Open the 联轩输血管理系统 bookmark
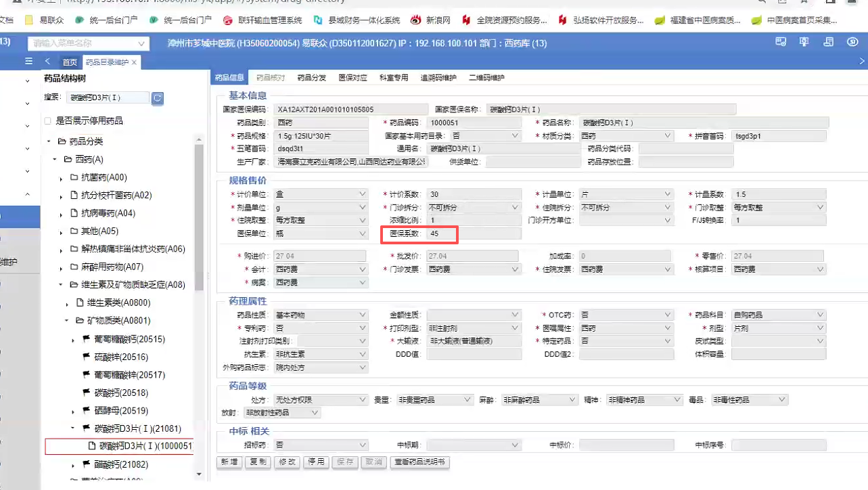The height and width of the screenshot is (490, 868). [x=262, y=20]
